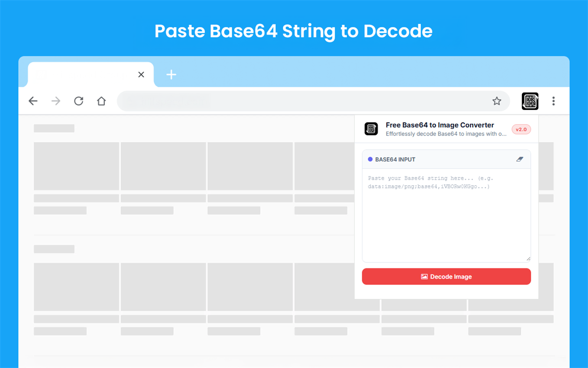Click the 'Free Base64 to Image Converter' title
Image resolution: width=588 pixels, height=368 pixels.
tap(440, 125)
